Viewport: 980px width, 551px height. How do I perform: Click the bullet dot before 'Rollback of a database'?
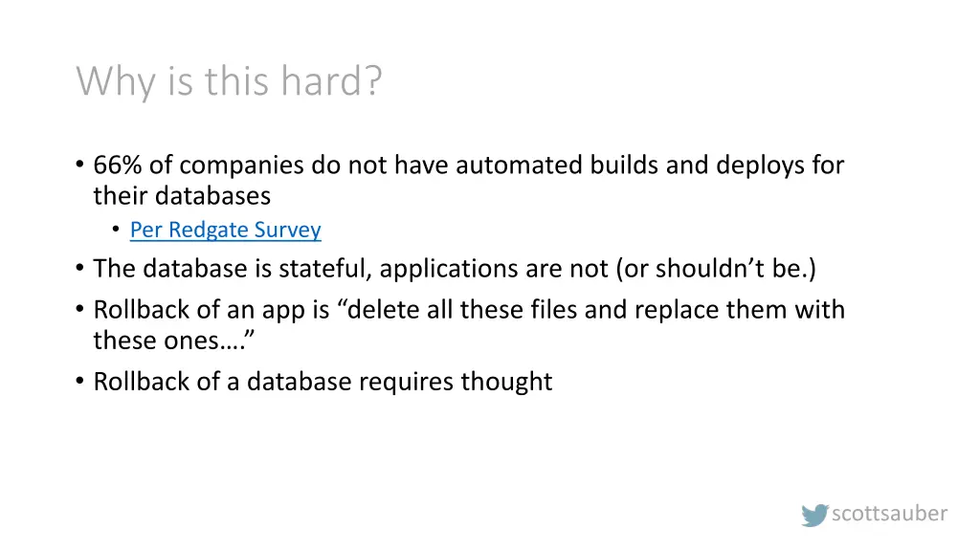[x=80, y=381]
